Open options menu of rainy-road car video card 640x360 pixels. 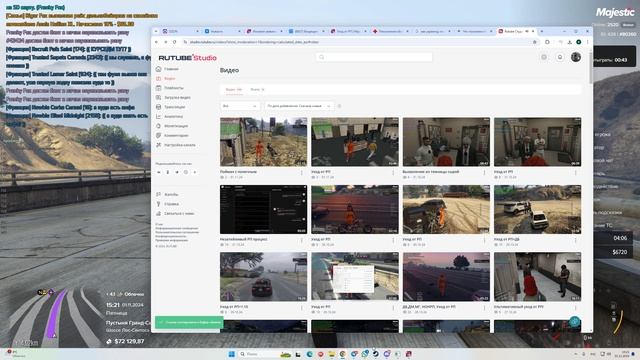point(302,308)
